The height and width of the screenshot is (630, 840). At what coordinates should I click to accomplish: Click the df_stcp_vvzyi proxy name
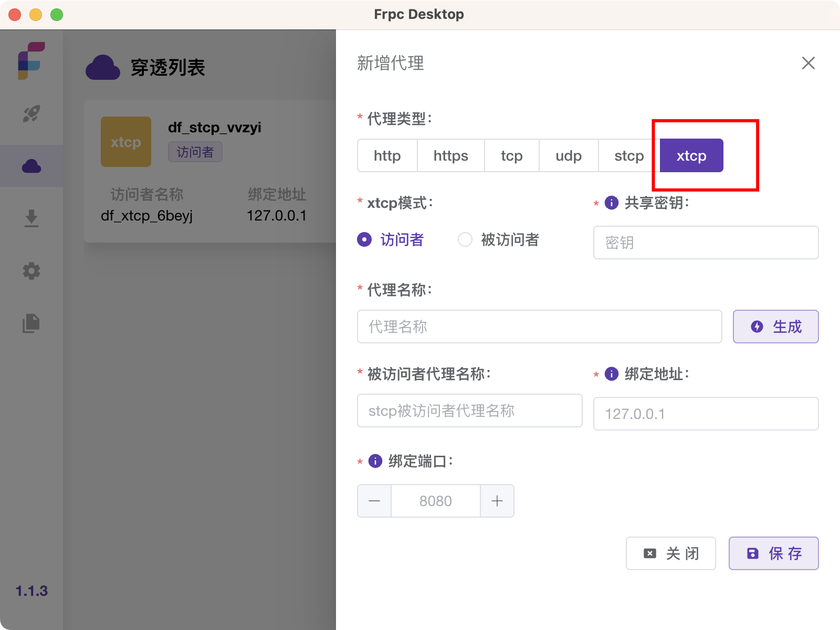point(215,128)
